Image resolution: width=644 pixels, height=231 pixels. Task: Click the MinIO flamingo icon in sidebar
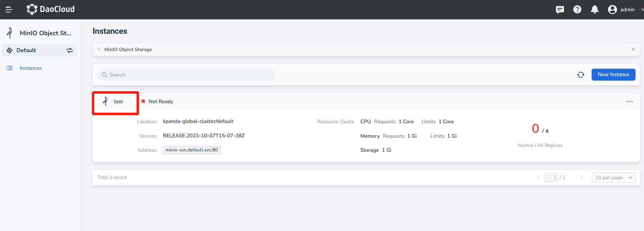point(10,33)
